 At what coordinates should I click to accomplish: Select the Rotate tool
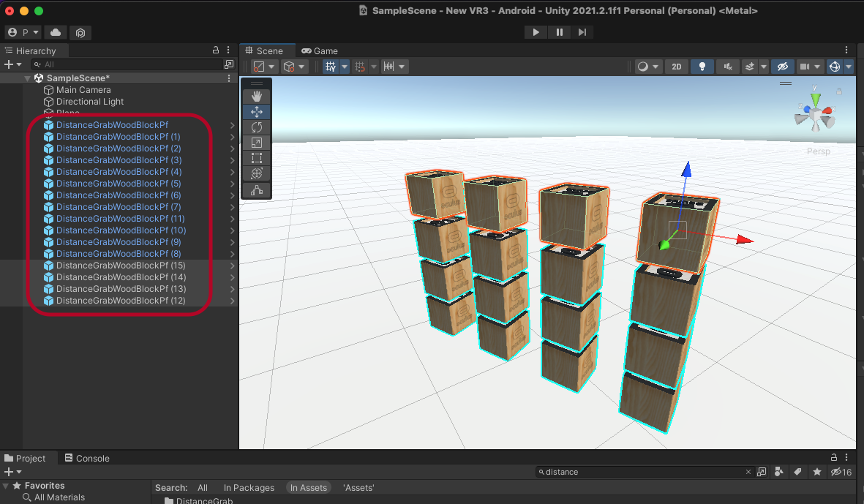(x=256, y=127)
